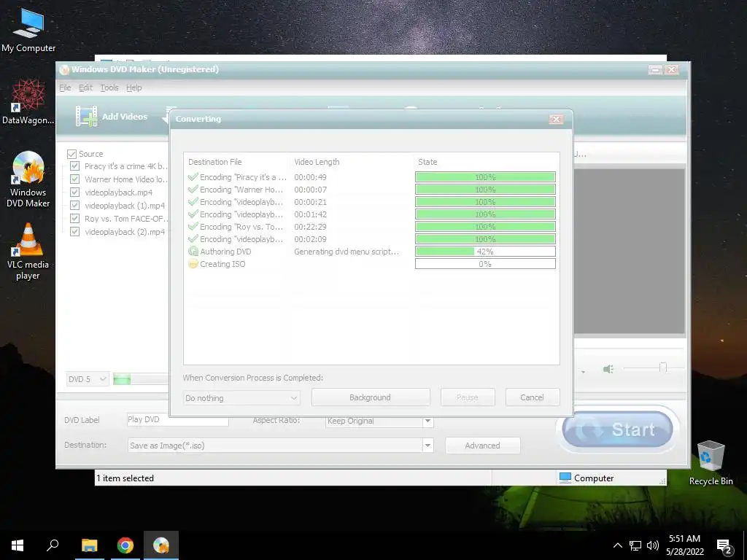The image size is (747, 560).
Task: Launch VLC media player desktop shortcut
Action: [28, 252]
